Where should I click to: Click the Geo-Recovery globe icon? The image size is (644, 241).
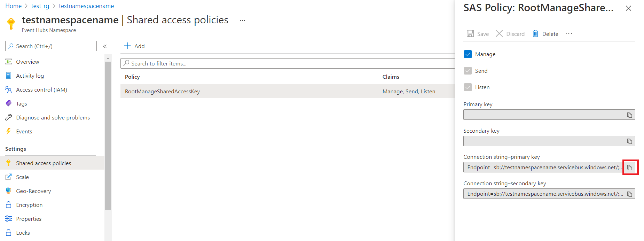(x=9, y=191)
